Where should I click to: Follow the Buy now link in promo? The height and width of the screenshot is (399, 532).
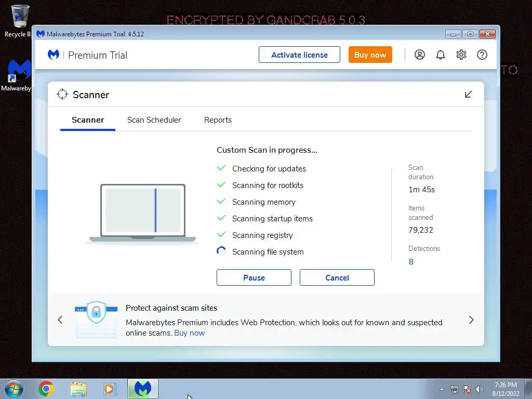[189, 333]
